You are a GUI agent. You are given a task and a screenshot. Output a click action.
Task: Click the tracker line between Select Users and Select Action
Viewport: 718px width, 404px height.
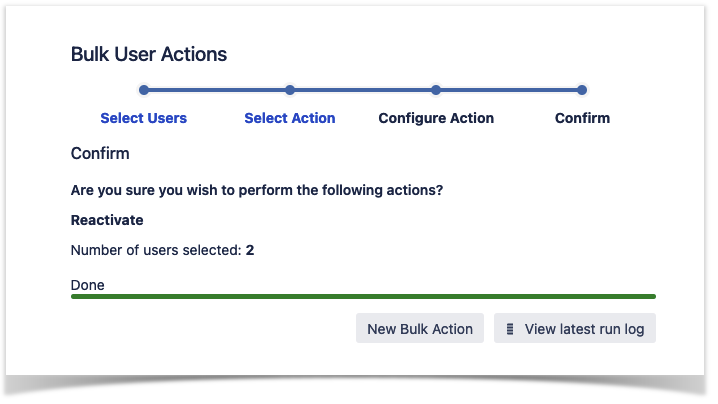[217, 90]
